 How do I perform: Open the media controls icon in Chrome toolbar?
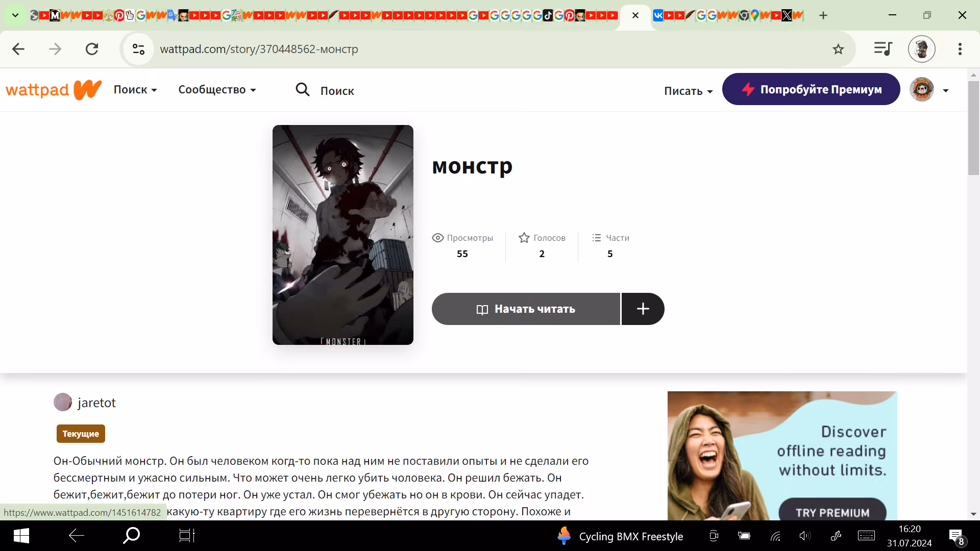click(x=883, y=49)
